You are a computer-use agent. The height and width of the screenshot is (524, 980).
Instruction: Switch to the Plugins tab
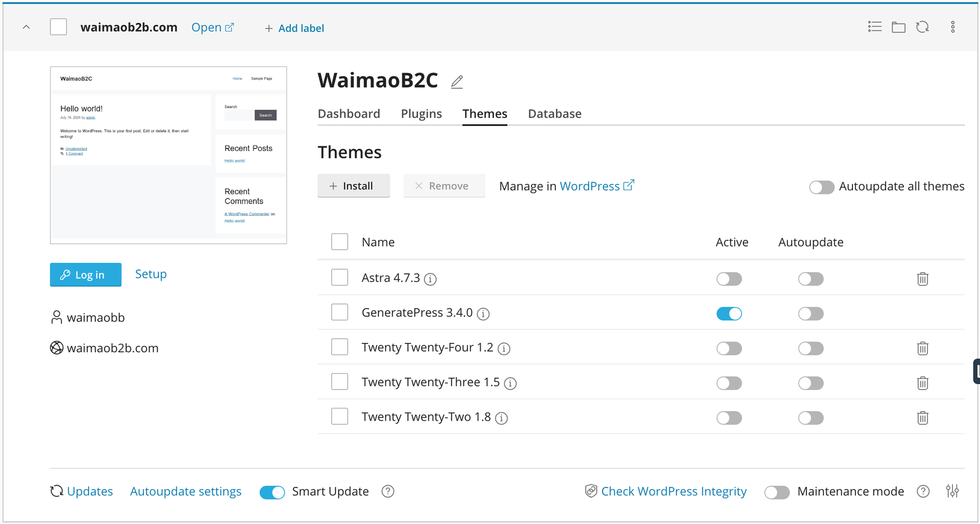[421, 114]
